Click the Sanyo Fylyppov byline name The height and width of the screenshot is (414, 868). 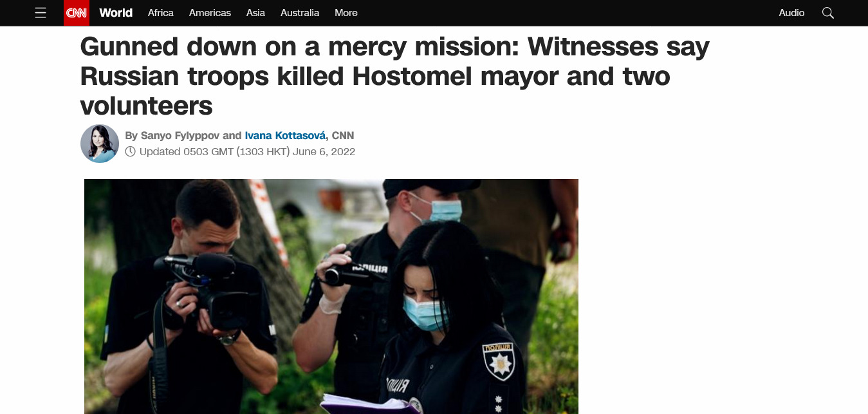180,136
